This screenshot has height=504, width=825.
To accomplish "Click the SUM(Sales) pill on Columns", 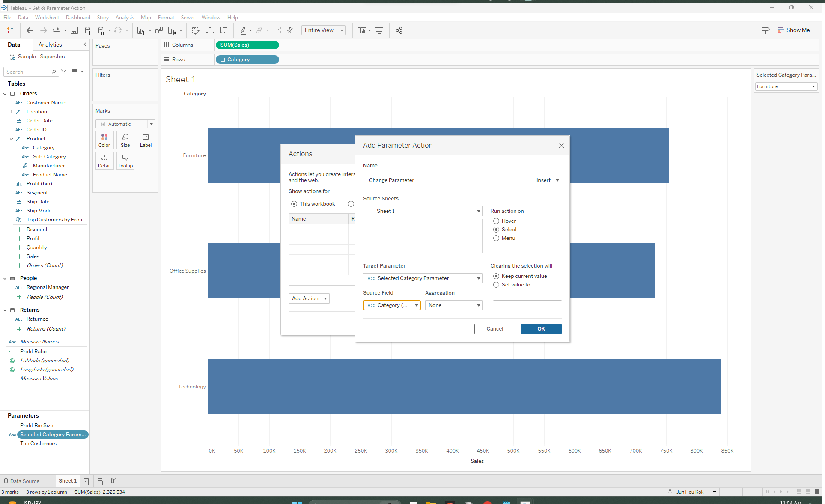I will pyautogui.click(x=247, y=45).
